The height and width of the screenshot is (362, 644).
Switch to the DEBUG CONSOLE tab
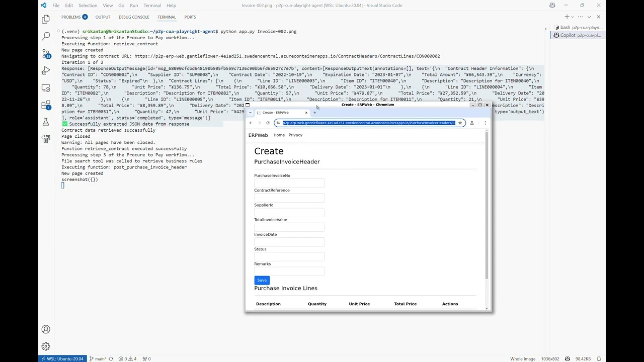[x=133, y=17]
